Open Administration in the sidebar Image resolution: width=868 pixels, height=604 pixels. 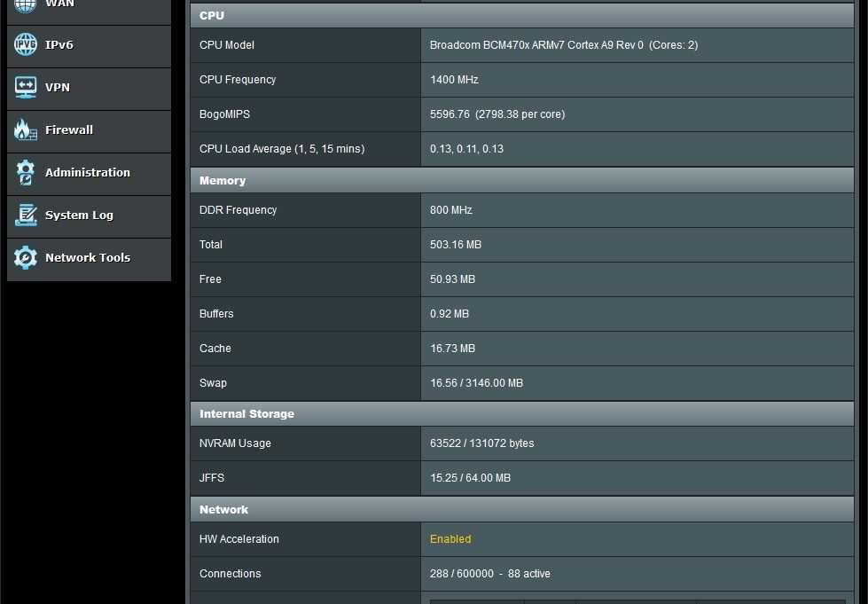tap(90, 173)
